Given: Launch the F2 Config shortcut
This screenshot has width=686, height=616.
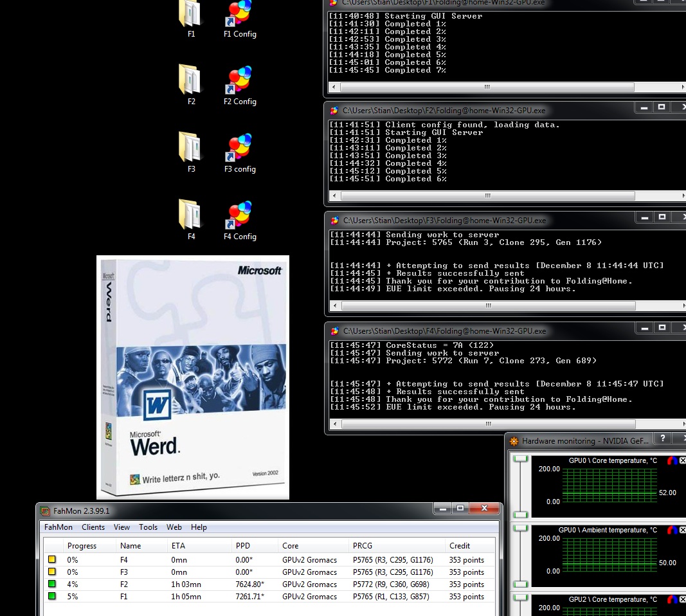Looking at the screenshot, I should point(240,85).
